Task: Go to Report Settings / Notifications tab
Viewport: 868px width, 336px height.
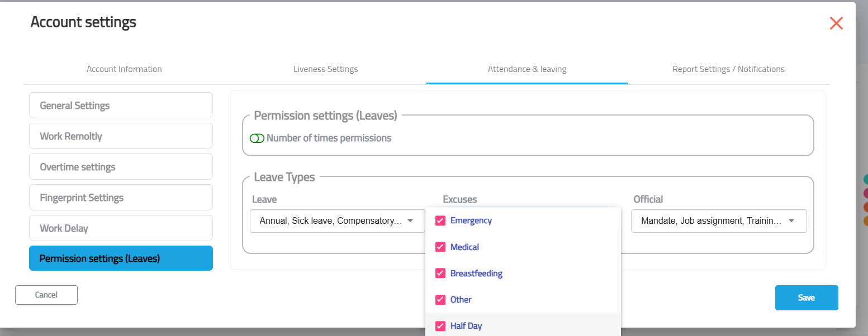Action: click(x=728, y=69)
